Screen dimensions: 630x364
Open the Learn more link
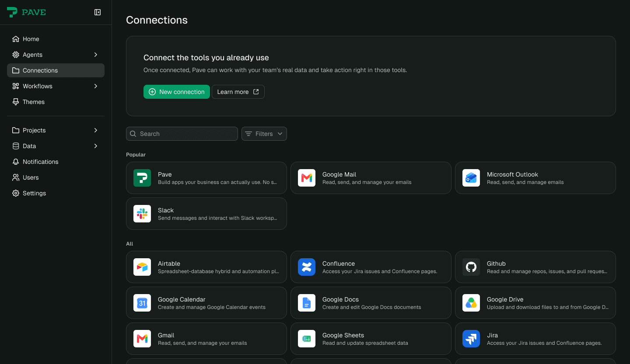click(238, 92)
